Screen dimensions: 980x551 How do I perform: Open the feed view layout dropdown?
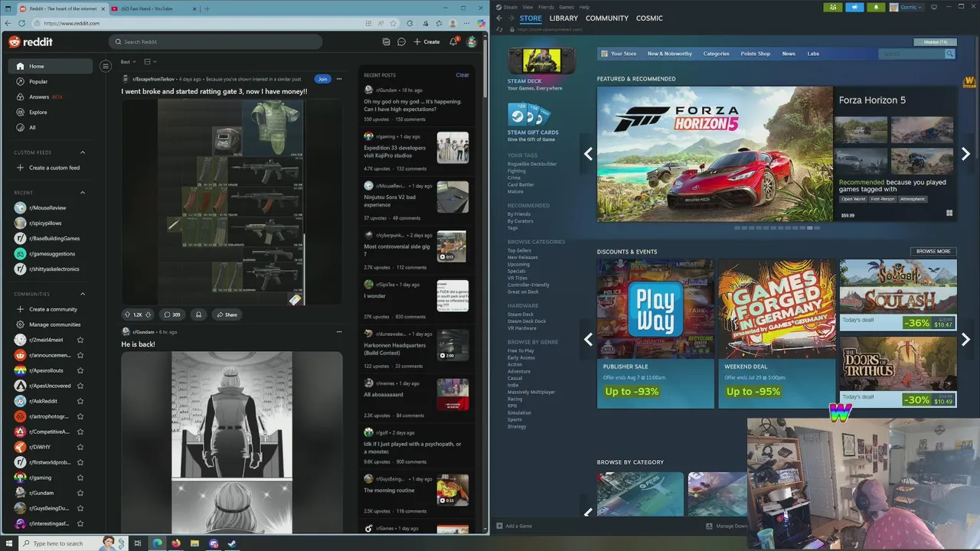pyautogui.click(x=150, y=62)
